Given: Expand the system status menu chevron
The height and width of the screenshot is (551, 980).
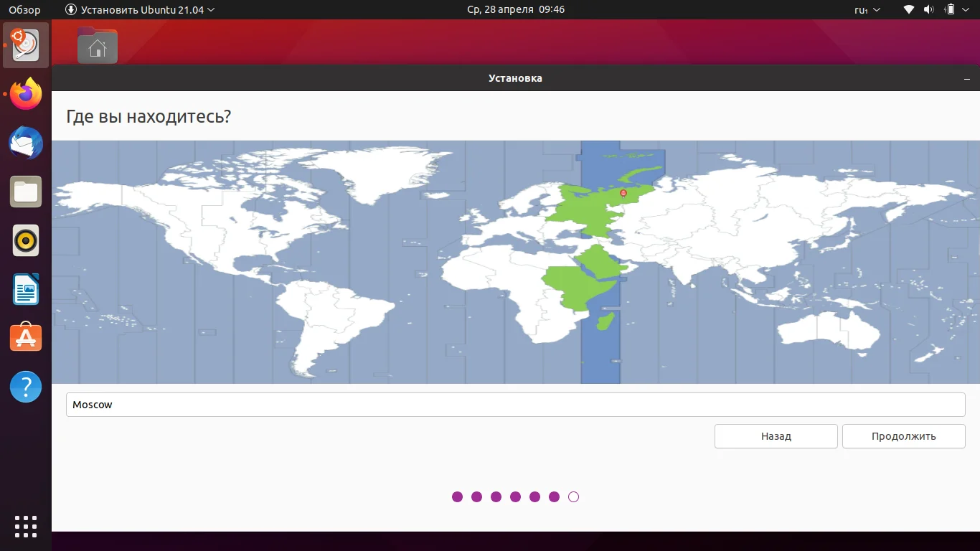Looking at the screenshot, I should tap(965, 10).
